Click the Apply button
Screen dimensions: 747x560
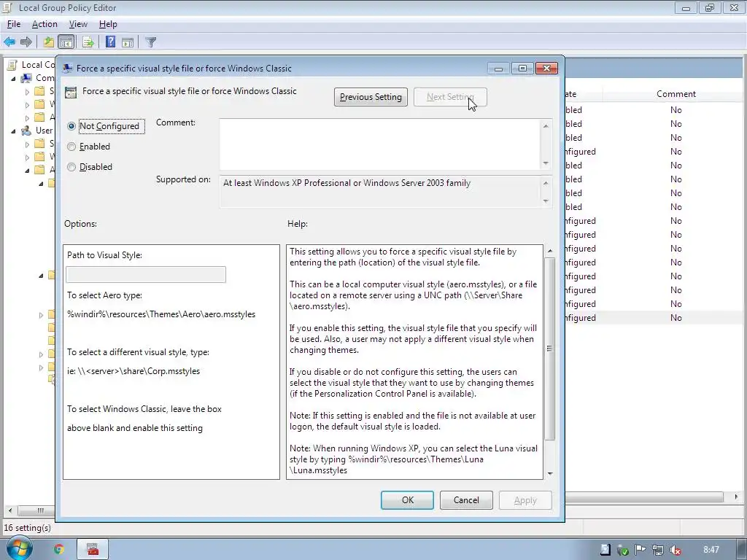click(525, 500)
